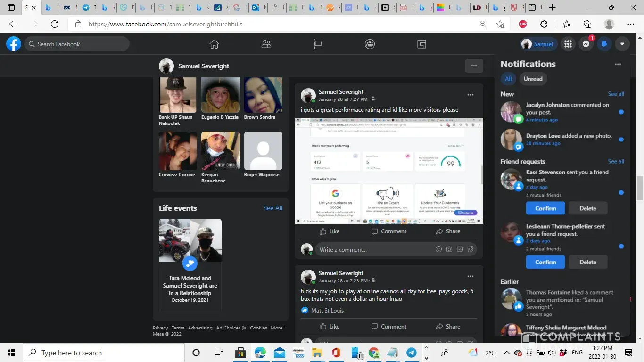Open the Friends icon in top navigation
The width and height of the screenshot is (644, 362).
coord(266,44)
